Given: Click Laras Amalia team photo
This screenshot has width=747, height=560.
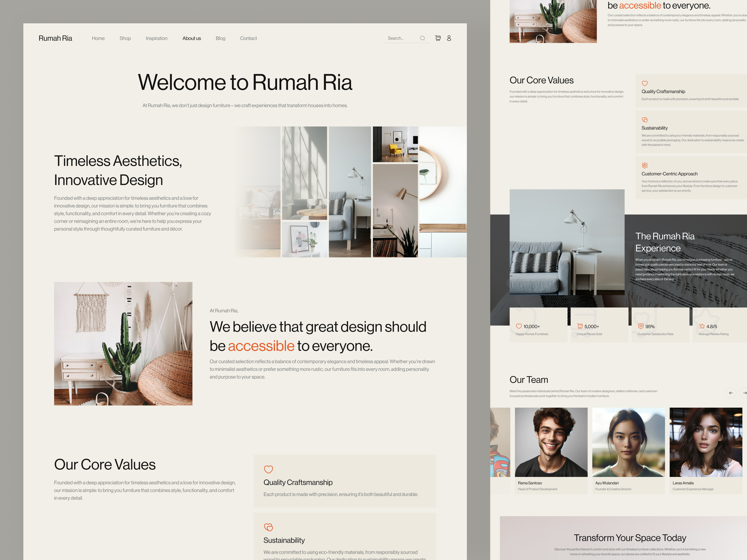Looking at the screenshot, I should pyautogui.click(x=706, y=442).
